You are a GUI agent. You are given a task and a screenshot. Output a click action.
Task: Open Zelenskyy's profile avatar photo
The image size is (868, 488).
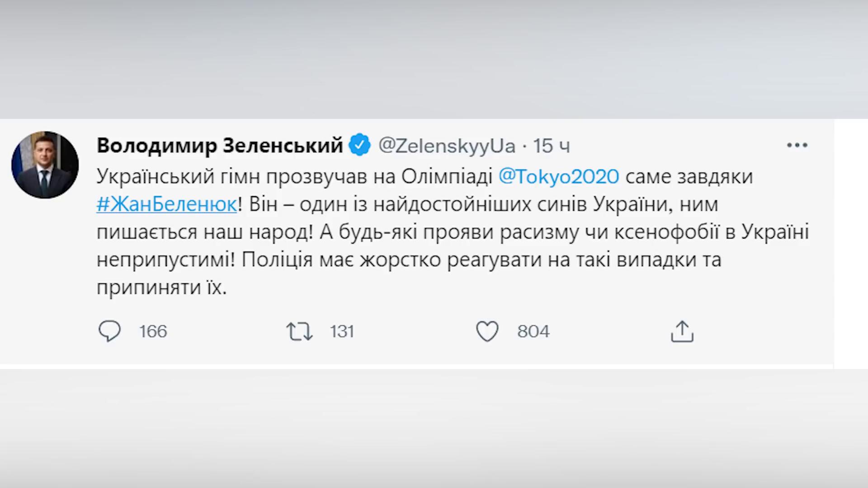point(45,165)
